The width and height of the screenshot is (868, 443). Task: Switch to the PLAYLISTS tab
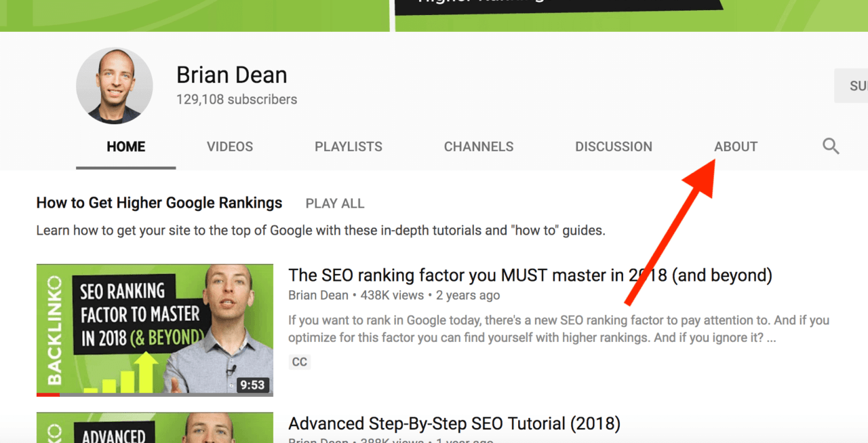point(348,146)
